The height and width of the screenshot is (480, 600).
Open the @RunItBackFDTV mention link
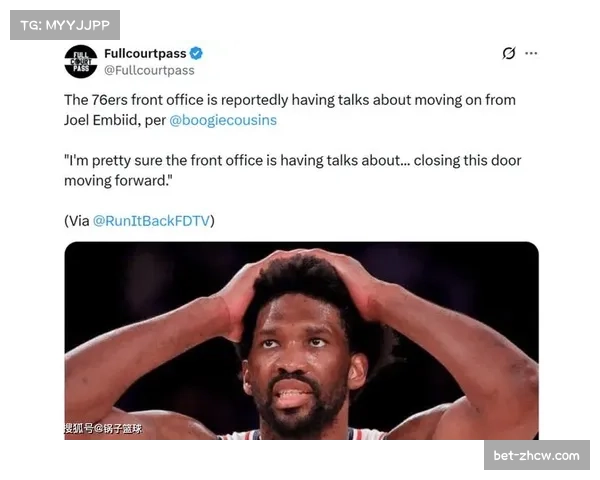pyautogui.click(x=152, y=221)
